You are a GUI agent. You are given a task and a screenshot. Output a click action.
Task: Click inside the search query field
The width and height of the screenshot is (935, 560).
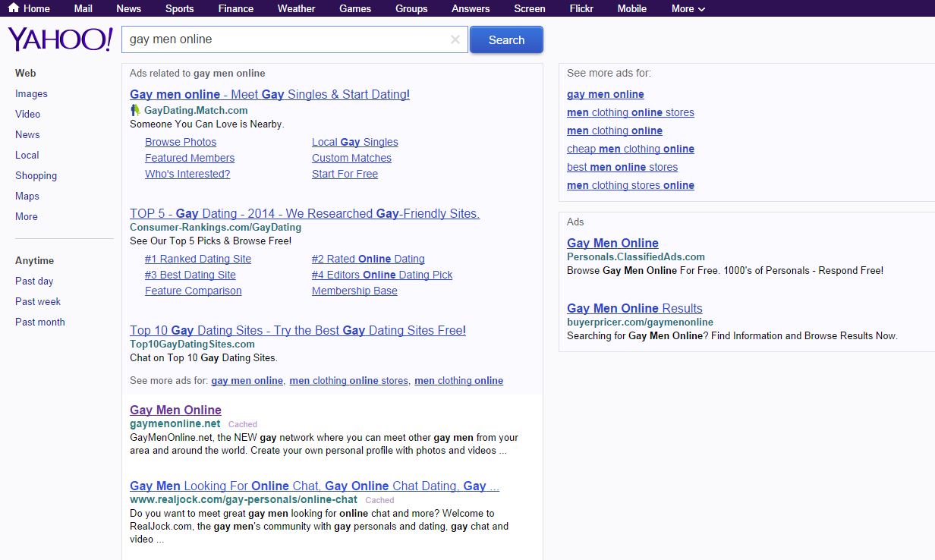[x=288, y=39]
